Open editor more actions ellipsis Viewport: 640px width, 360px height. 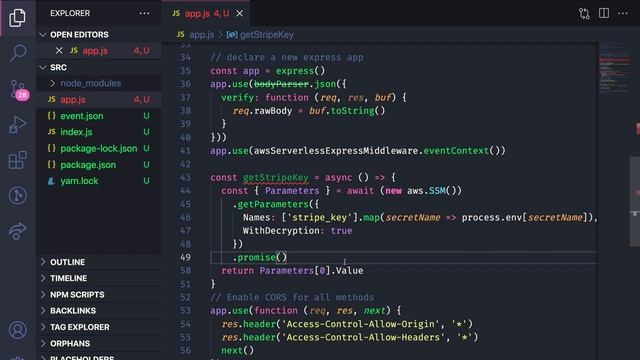point(622,13)
